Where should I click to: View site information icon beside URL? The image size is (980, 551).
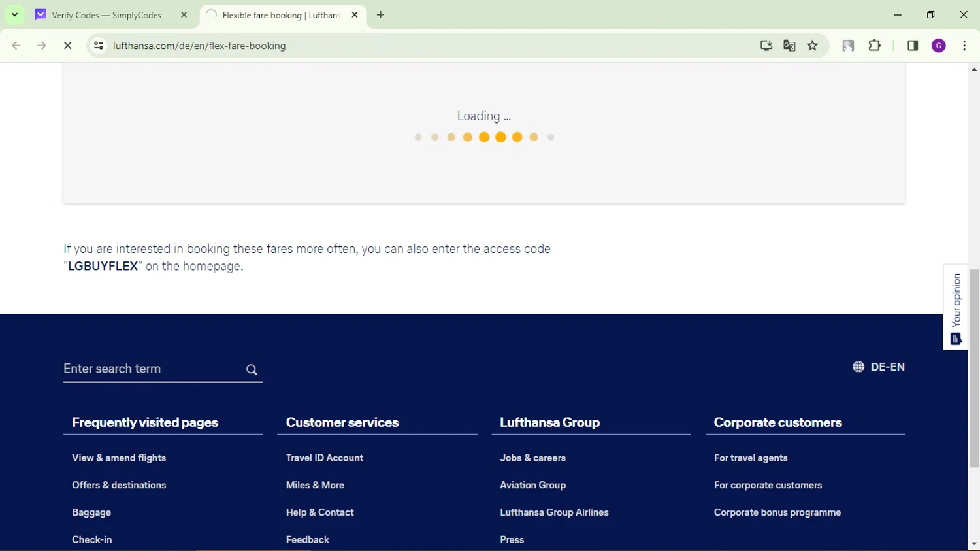99,46
